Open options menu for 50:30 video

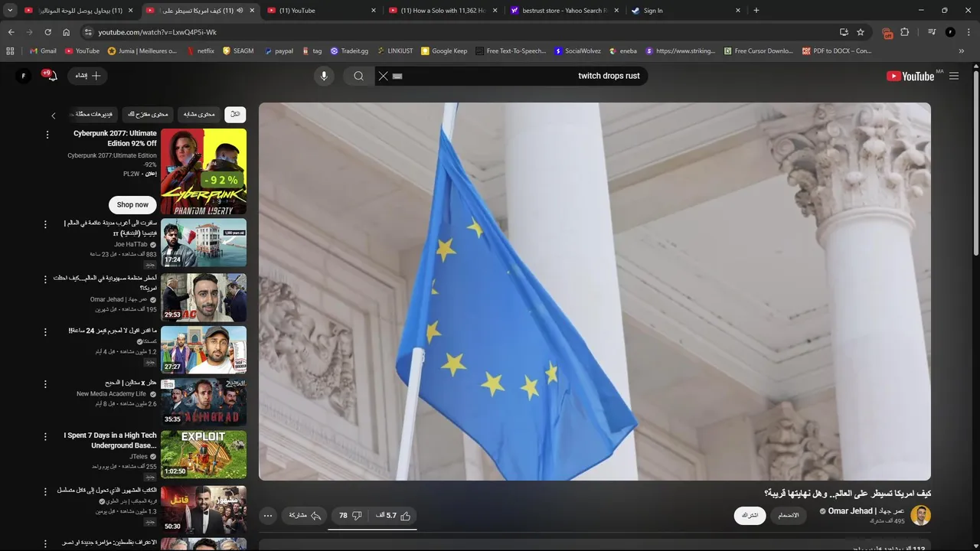tap(45, 491)
